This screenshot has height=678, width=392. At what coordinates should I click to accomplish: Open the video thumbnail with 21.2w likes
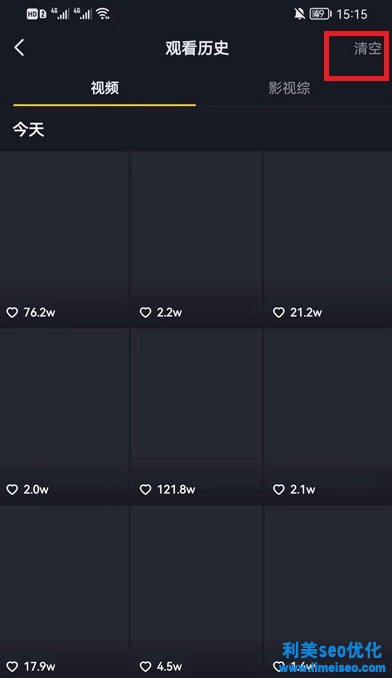[x=328, y=239]
